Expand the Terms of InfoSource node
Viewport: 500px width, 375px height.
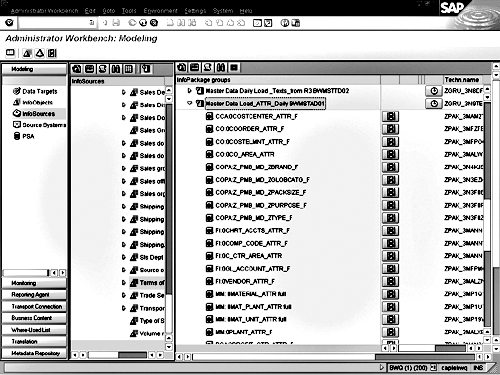124,283
